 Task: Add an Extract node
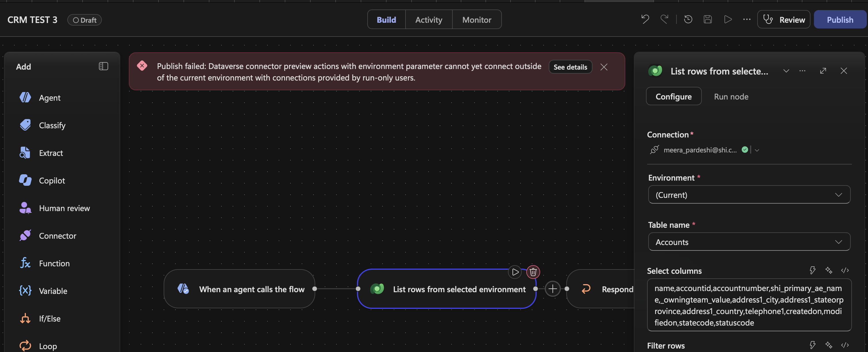41,153
